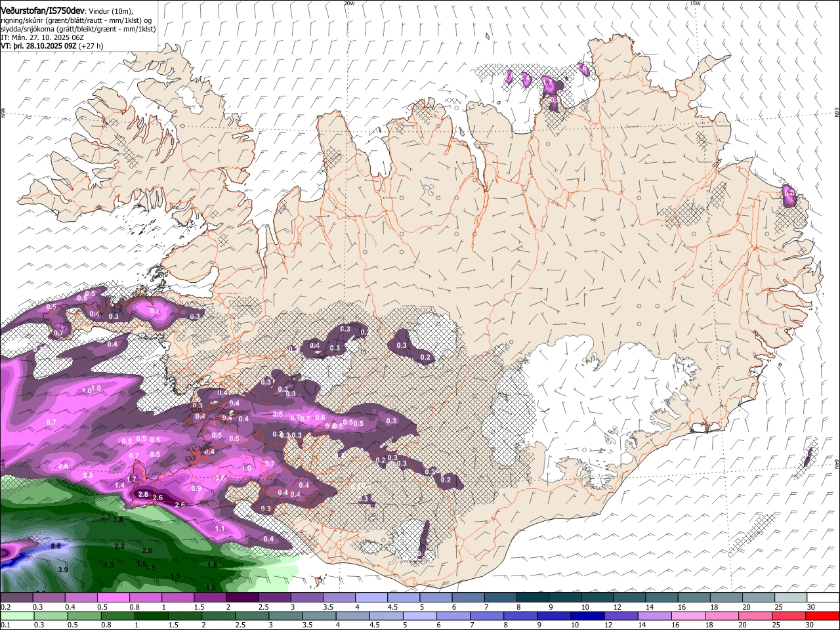Pick the darkest purple 2 snow legend swatch

[241, 598]
